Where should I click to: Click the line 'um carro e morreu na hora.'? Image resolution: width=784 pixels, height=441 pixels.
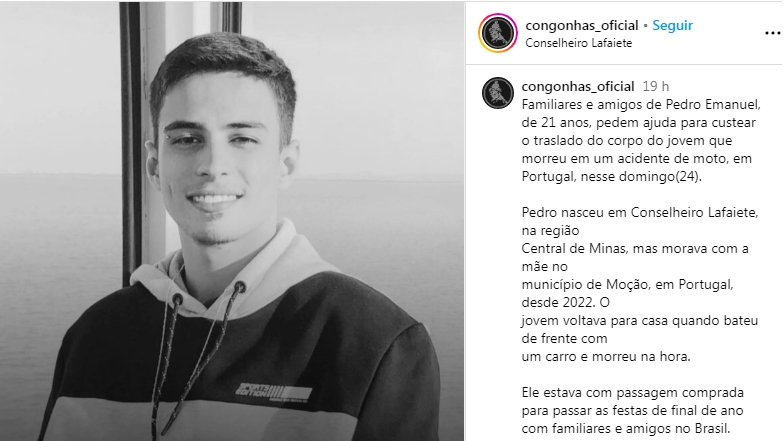pos(606,356)
